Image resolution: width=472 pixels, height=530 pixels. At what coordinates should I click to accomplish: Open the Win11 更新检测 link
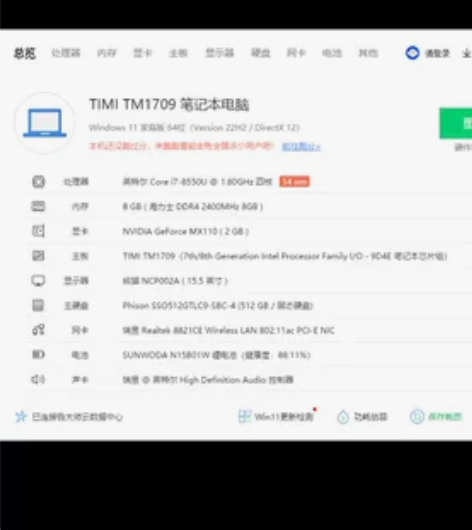[x=284, y=417]
